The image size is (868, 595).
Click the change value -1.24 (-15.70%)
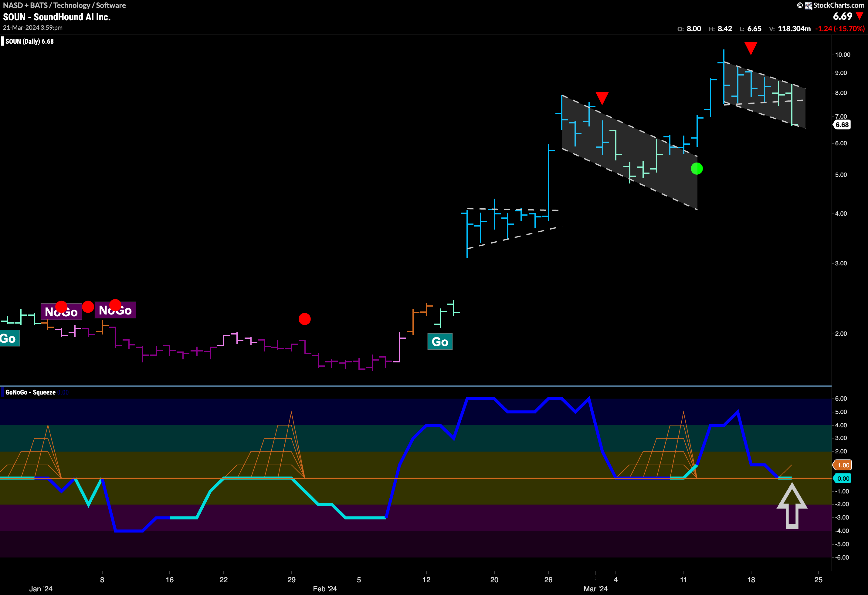(x=839, y=29)
